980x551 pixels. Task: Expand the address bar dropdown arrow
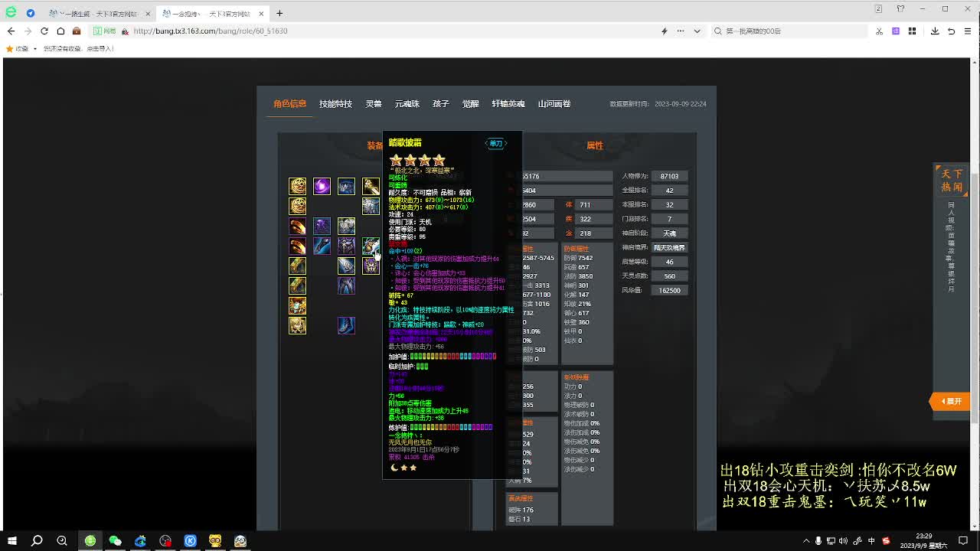click(697, 31)
